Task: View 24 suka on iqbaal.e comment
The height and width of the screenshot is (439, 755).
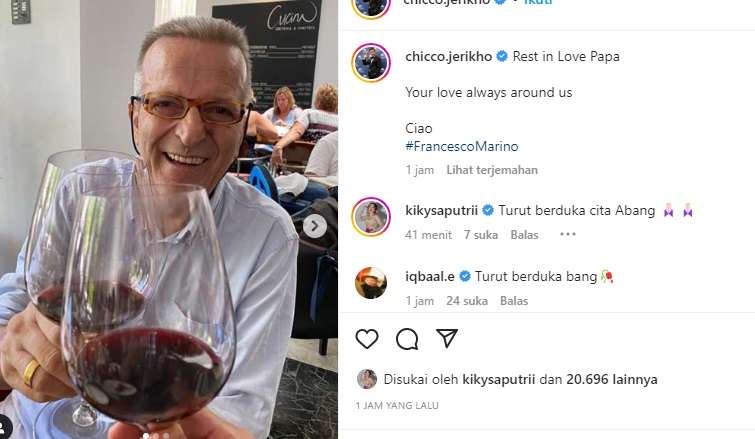Action: click(467, 301)
